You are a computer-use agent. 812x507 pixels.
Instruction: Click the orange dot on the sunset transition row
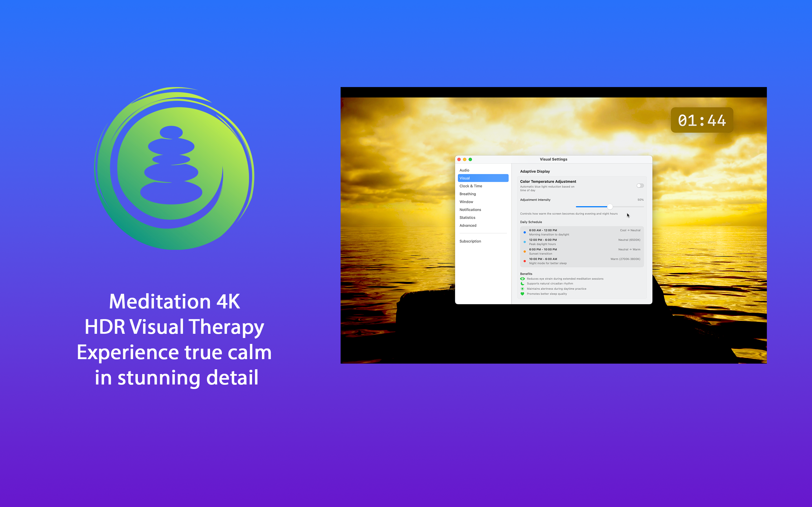click(525, 252)
